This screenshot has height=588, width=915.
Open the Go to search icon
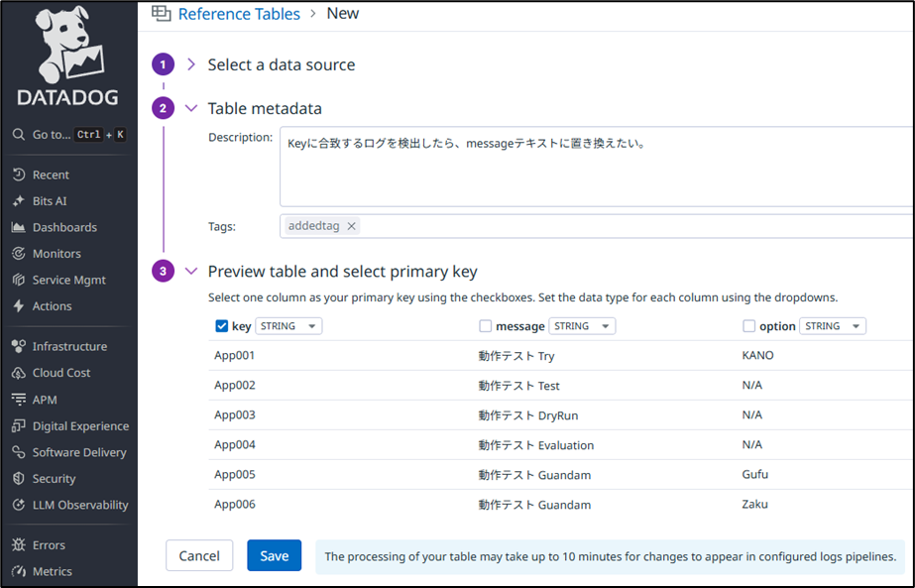coord(19,135)
